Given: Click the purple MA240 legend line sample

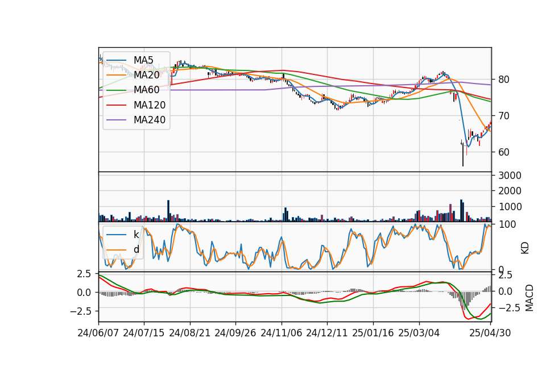Looking at the screenshot, I should click(x=116, y=120).
